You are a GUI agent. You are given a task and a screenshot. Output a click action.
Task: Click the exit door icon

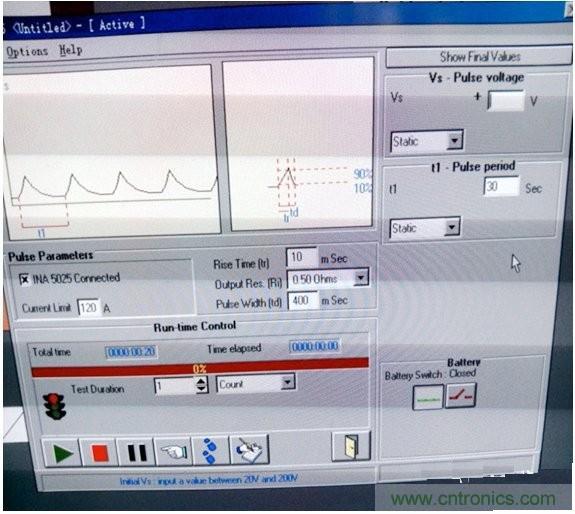click(x=351, y=446)
